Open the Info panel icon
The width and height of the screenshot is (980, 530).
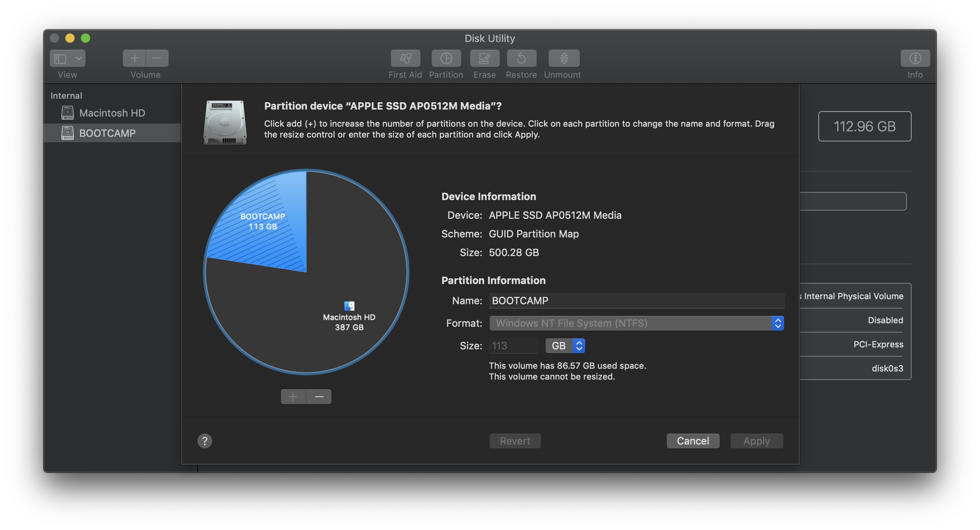point(915,58)
